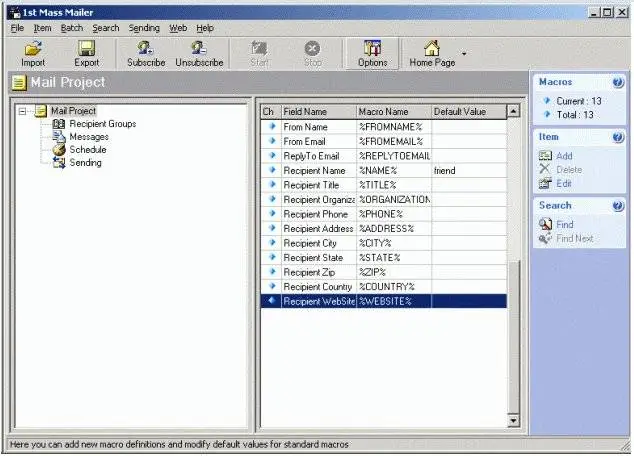634x456 pixels.
Task: Sort by the Field Name column header
Action: point(319,112)
